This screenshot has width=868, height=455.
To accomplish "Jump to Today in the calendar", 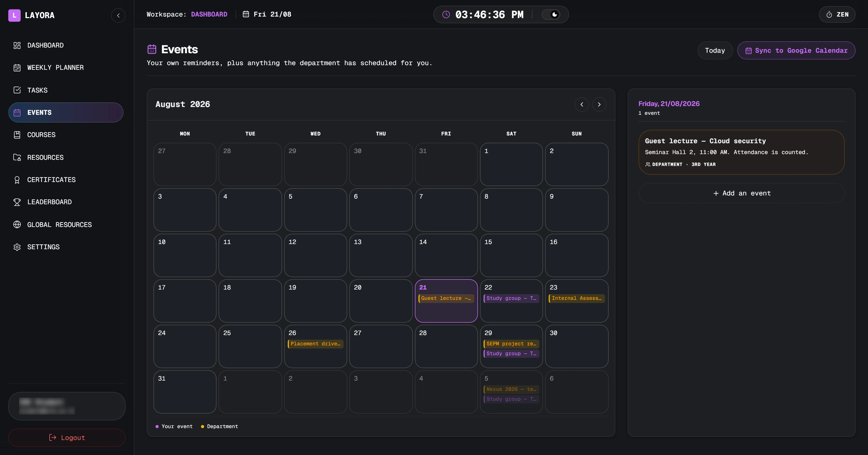I will pos(715,50).
